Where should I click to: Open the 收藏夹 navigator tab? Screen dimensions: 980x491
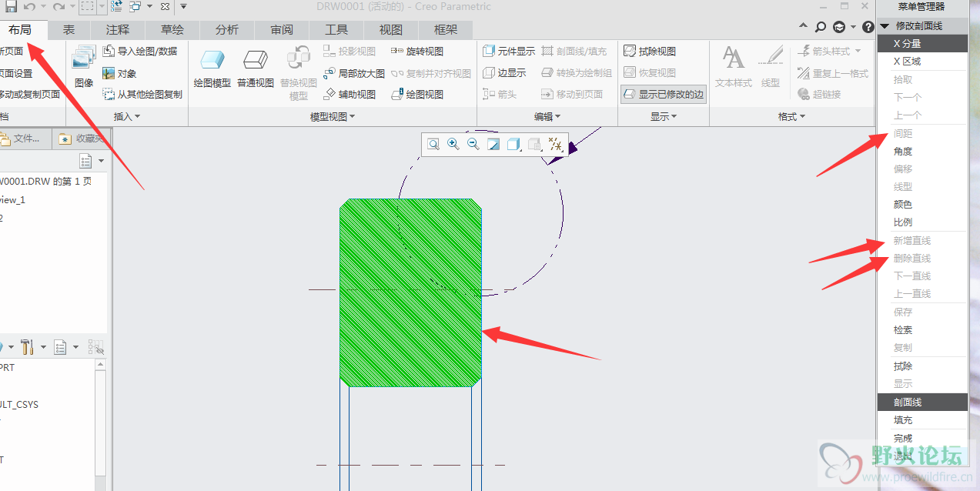[81, 139]
